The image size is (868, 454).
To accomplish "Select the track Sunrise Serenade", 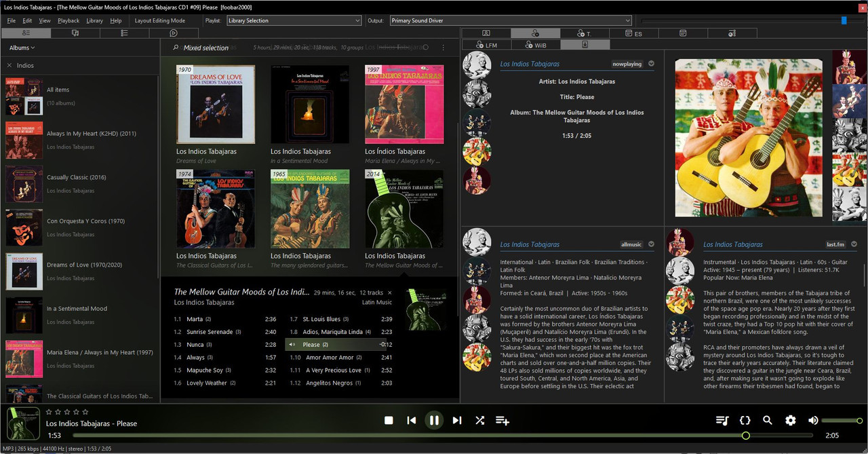I will click(x=224, y=332).
